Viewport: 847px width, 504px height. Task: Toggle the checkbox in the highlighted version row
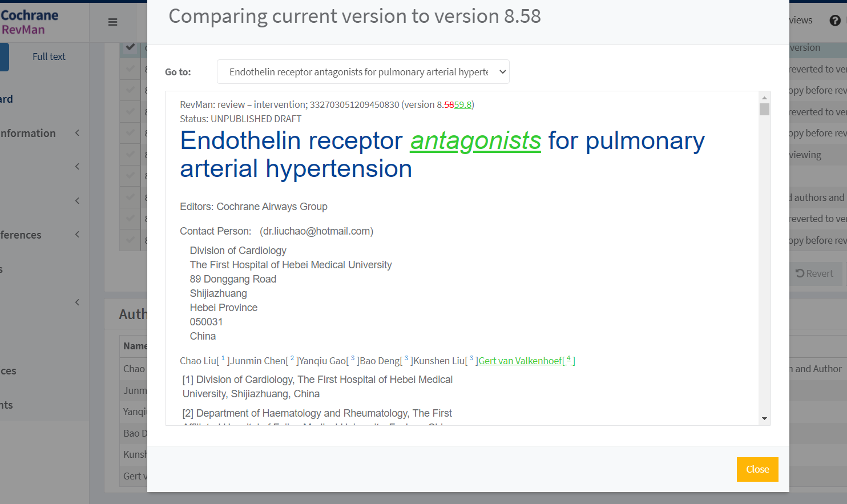pyautogui.click(x=130, y=47)
